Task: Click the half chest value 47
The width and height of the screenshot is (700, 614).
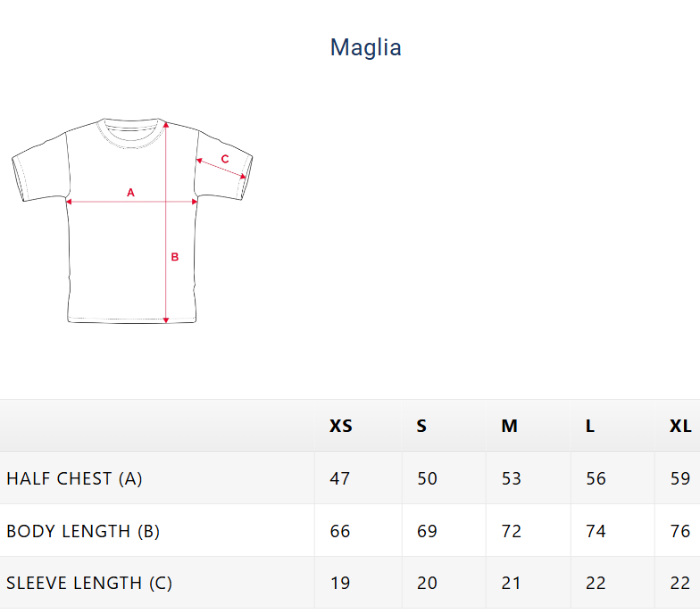Action: [340, 478]
